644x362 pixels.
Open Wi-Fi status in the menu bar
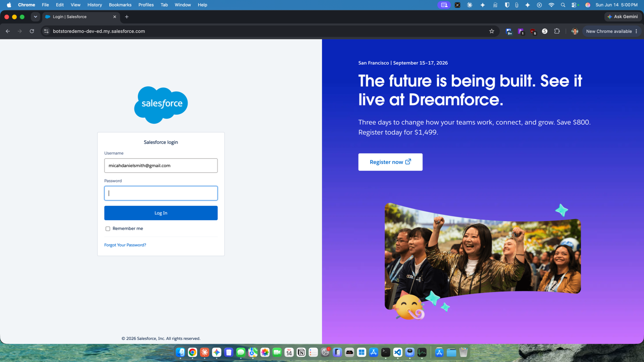click(551, 5)
